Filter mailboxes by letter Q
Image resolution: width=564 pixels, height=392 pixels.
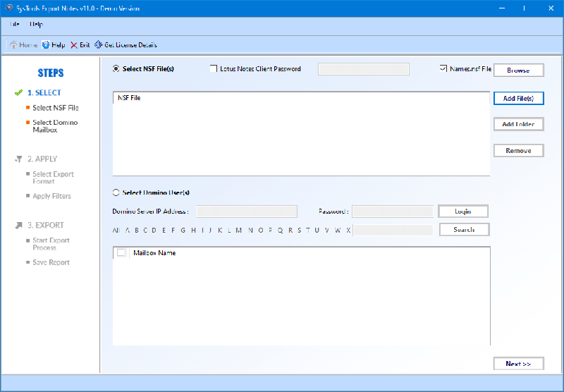coord(280,230)
